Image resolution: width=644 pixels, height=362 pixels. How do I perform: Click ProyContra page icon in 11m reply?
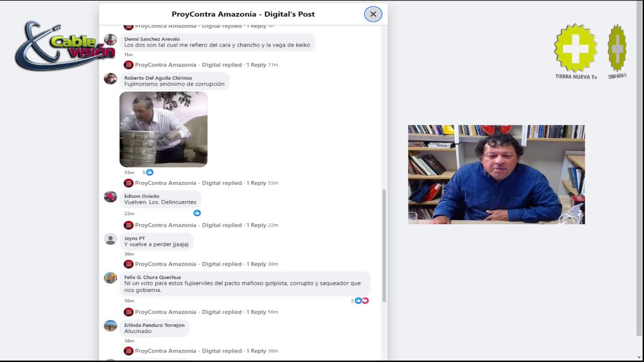128,65
